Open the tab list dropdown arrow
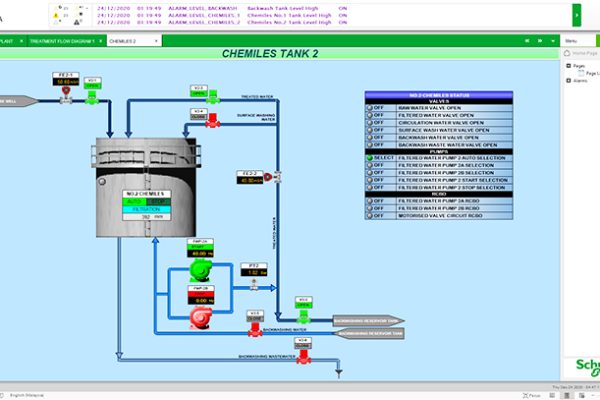The height and width of the screenshot is (400, 600). (553, 41)
